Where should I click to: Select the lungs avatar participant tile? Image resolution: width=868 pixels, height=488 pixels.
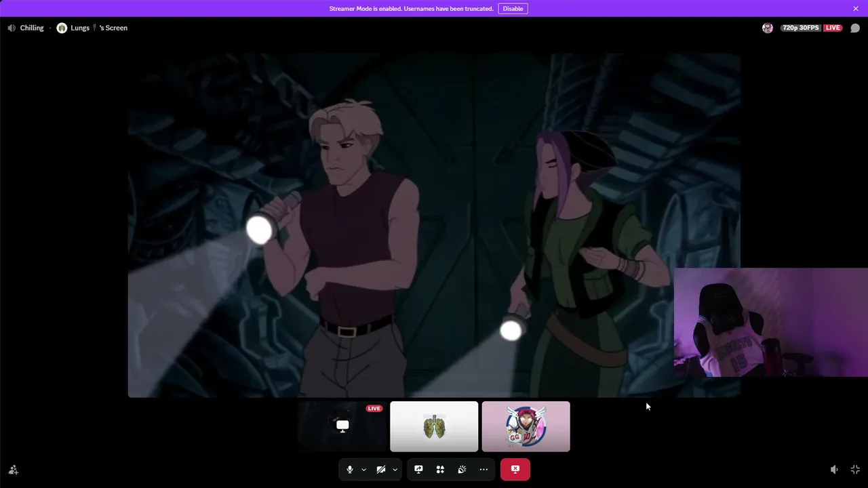click(434, 426)
